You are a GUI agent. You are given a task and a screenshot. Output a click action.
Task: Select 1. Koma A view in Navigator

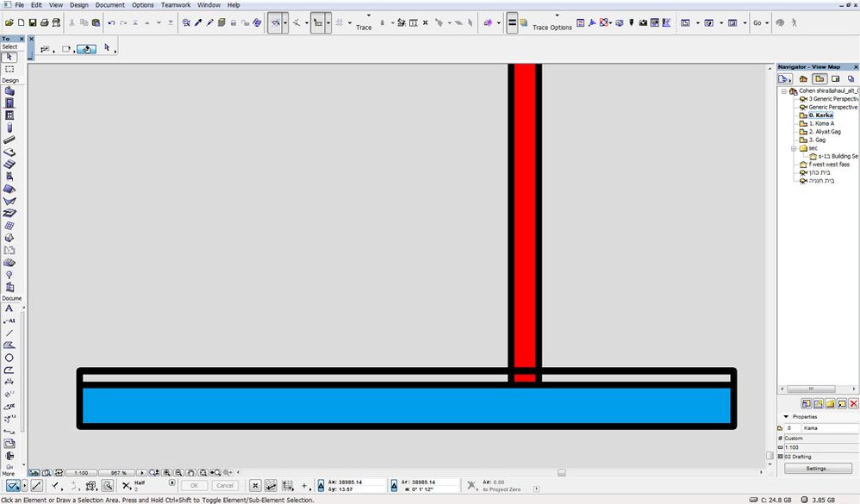pos(821,123)
